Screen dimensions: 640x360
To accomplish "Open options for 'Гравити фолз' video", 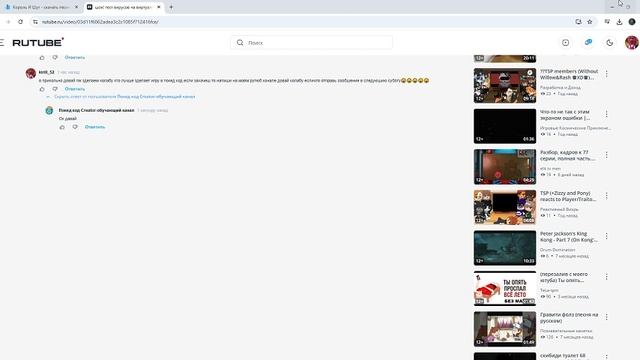I will [607, 317].
